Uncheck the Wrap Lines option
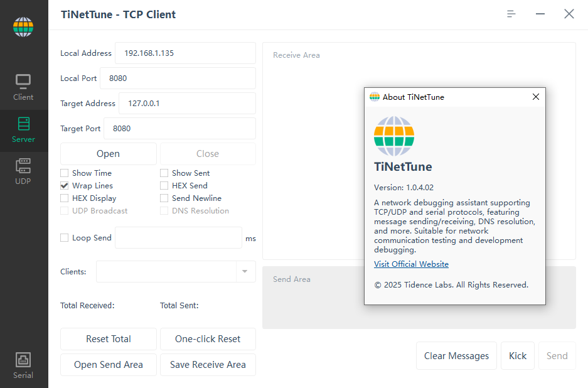Screen dimensions: 588x388 [x=64, y=185]
